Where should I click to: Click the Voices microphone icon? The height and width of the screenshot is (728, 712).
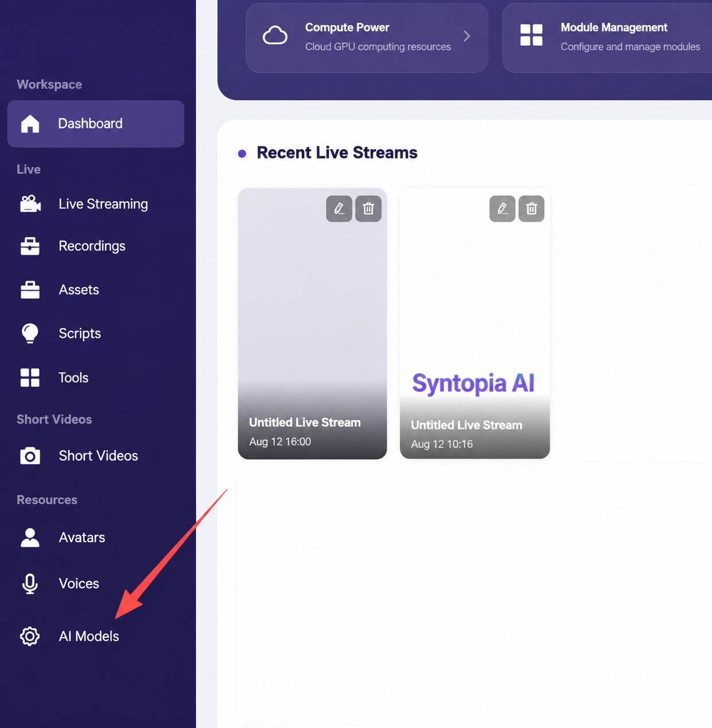(30, 584)
